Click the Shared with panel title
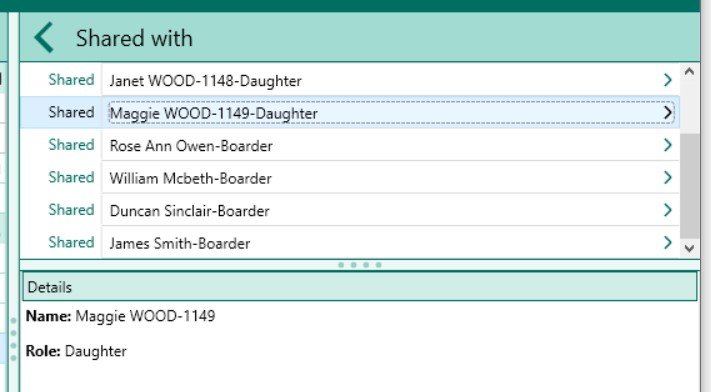711x392 pixels. [x=134, y=38]
